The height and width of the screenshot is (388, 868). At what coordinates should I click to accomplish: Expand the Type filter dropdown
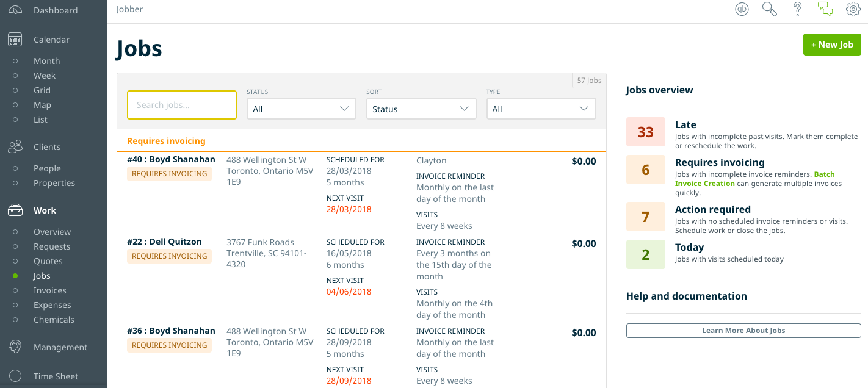(x=540, y=109)
